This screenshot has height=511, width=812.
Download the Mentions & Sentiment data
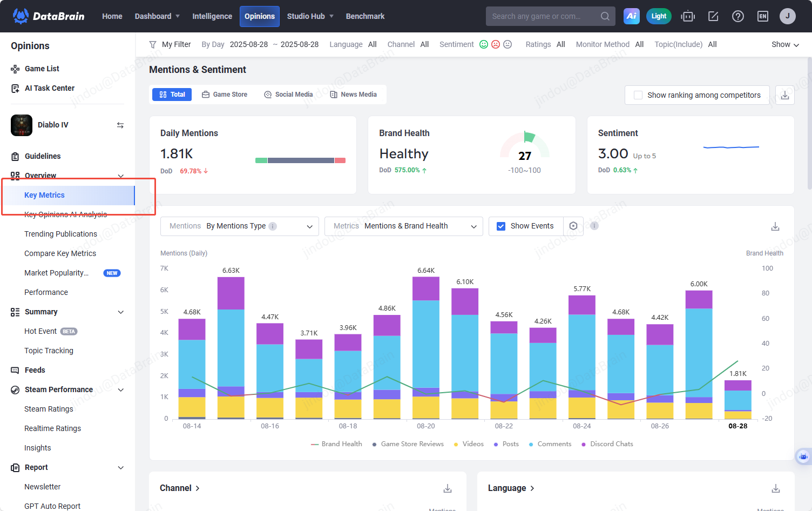coord(785,95)
